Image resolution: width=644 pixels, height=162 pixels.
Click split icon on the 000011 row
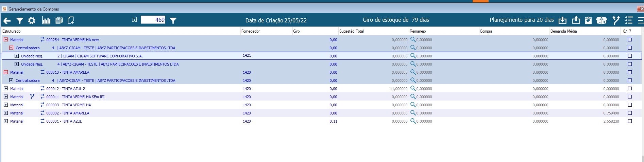click(32, 96)
